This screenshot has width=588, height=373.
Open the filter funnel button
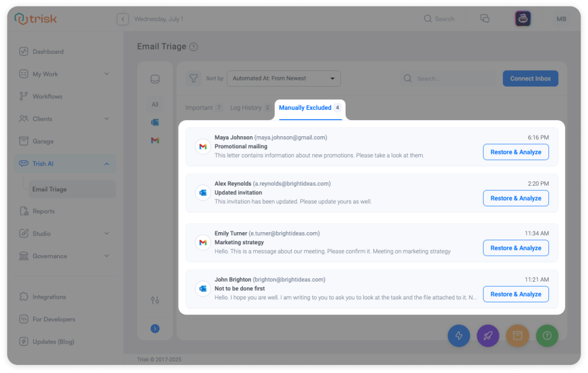click(194, 78)
